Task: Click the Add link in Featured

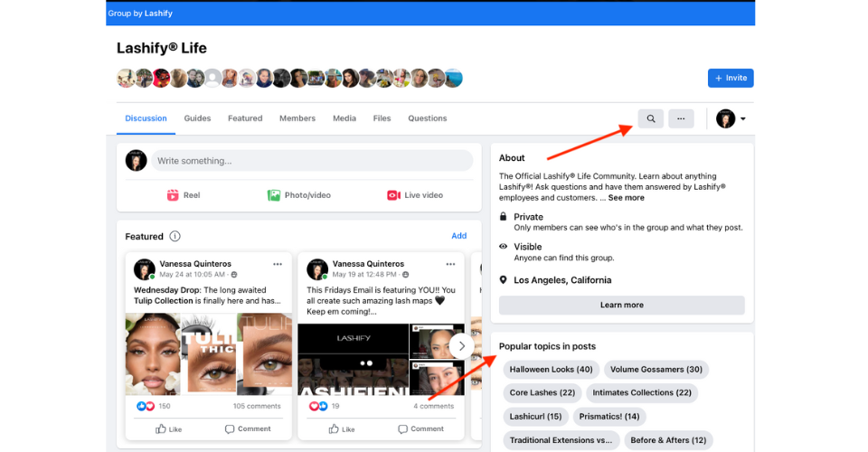Action: [458, 236]
